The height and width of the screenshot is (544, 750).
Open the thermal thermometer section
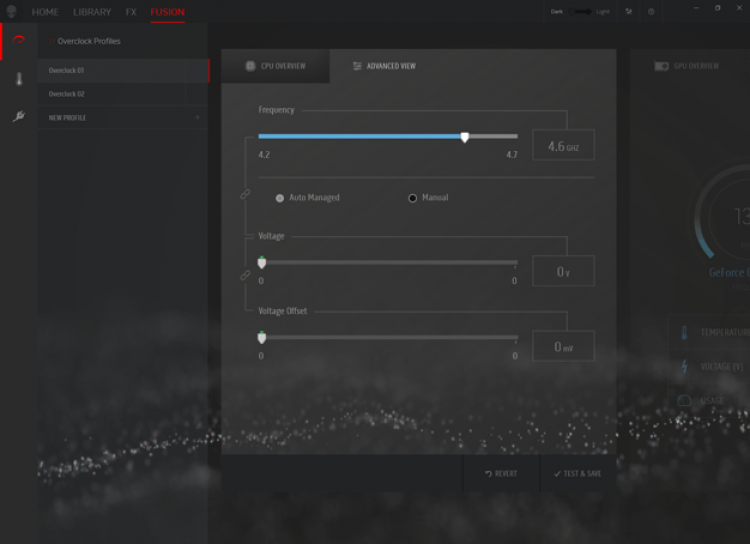click(19, 78)
